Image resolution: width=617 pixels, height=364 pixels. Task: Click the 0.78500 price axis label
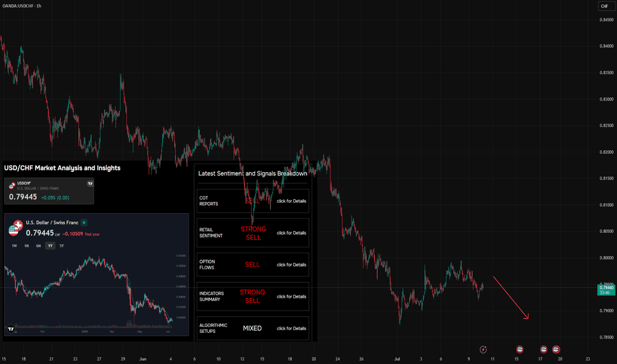click(606, 338)
